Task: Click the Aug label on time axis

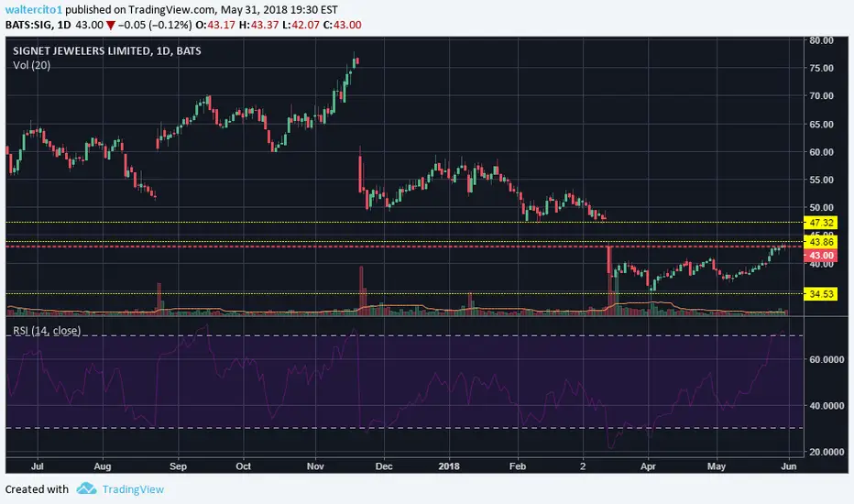Action: coord(103,466)
